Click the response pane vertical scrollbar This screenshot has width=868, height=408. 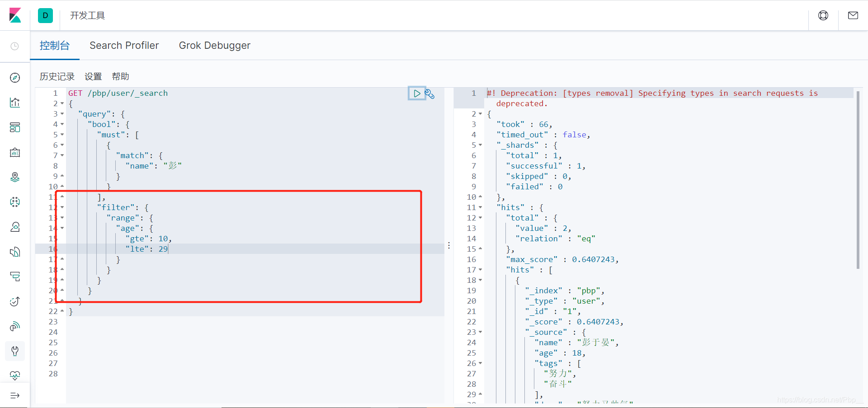[x=858, y=180]
